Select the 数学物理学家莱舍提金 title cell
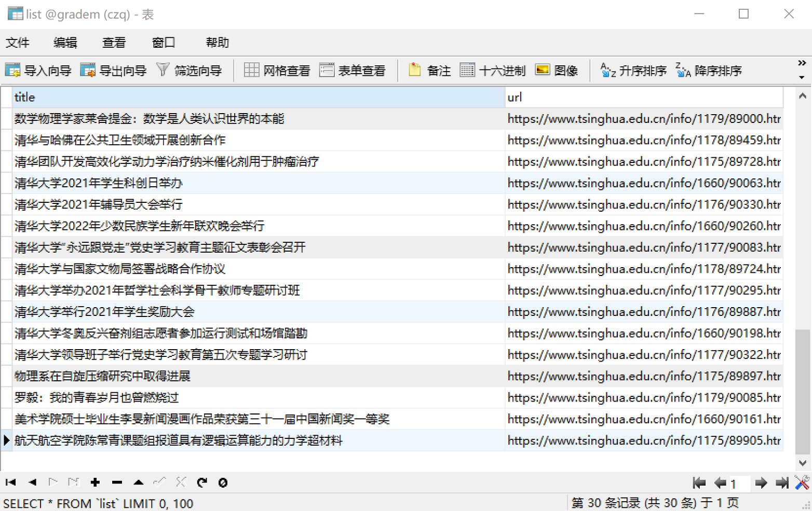The image size is (812, 511). tap(258, 119)
